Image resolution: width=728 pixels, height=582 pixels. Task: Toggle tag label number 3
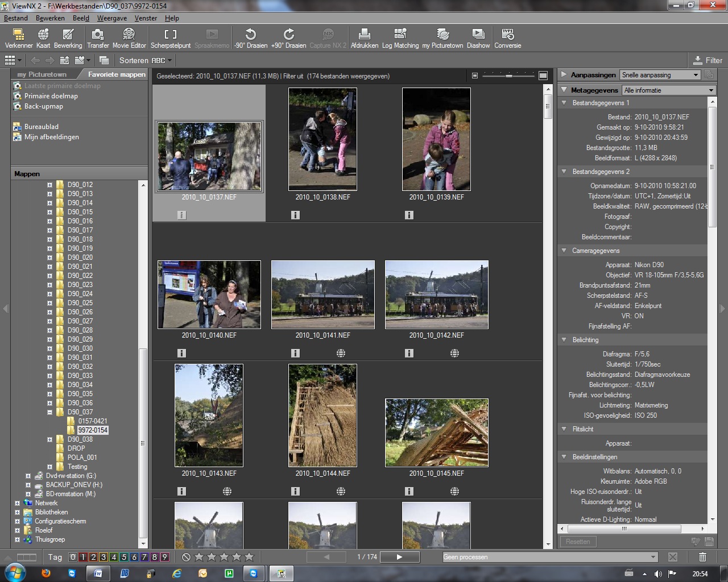click(x=104, y=557)
